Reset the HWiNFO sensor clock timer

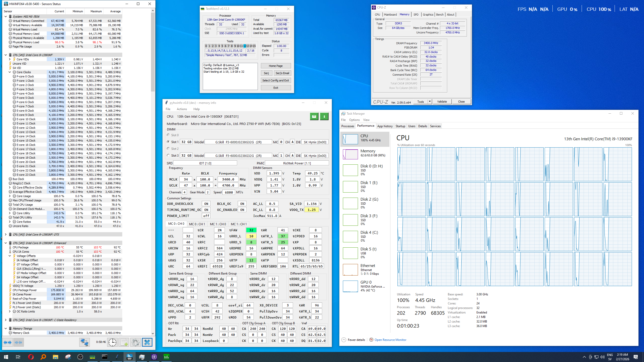112,342
